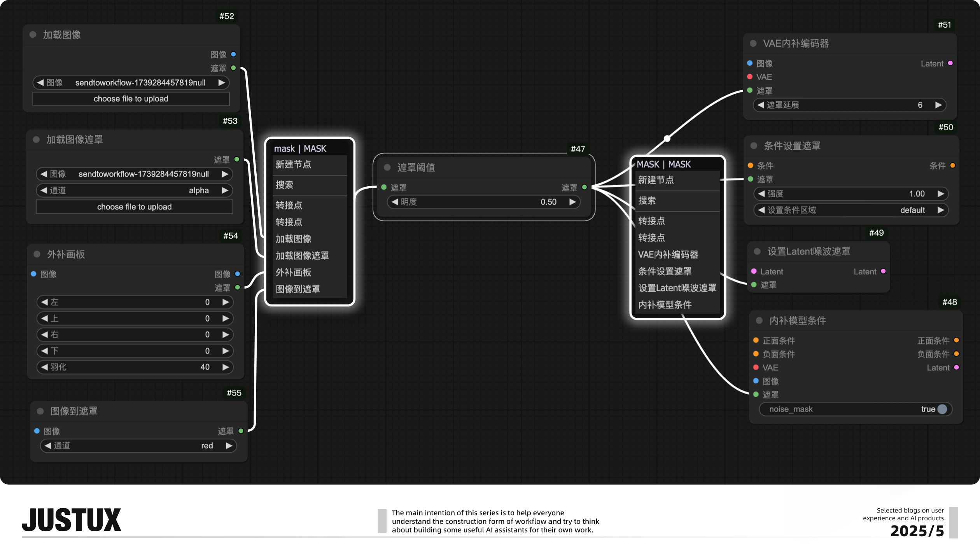980x560 pixels.
Task: Click the VAE input socket on 内补模型条件
Action: point(756,367)
